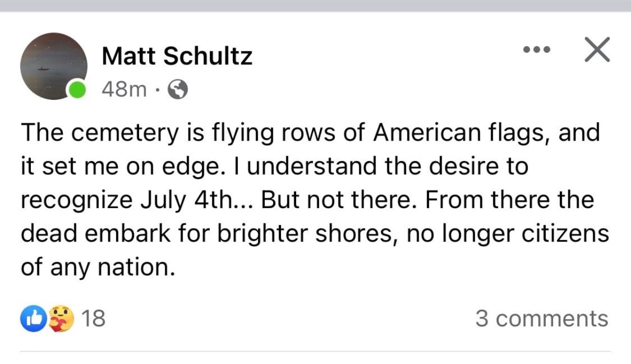This screenshot has width=631, height=364.
Task: Open the Matt Schultz profile name link
Action: coord(177,56)
